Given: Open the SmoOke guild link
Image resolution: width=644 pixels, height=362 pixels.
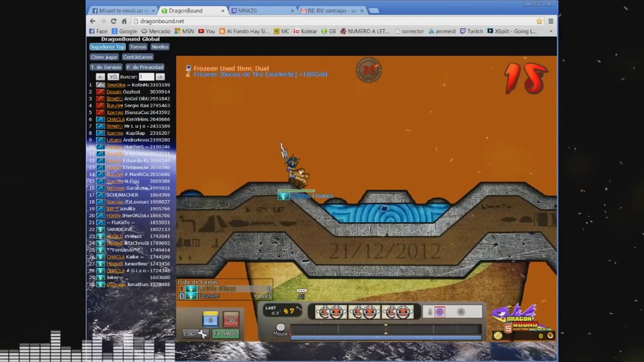Looking at the screenshot, I should [116, 85].
